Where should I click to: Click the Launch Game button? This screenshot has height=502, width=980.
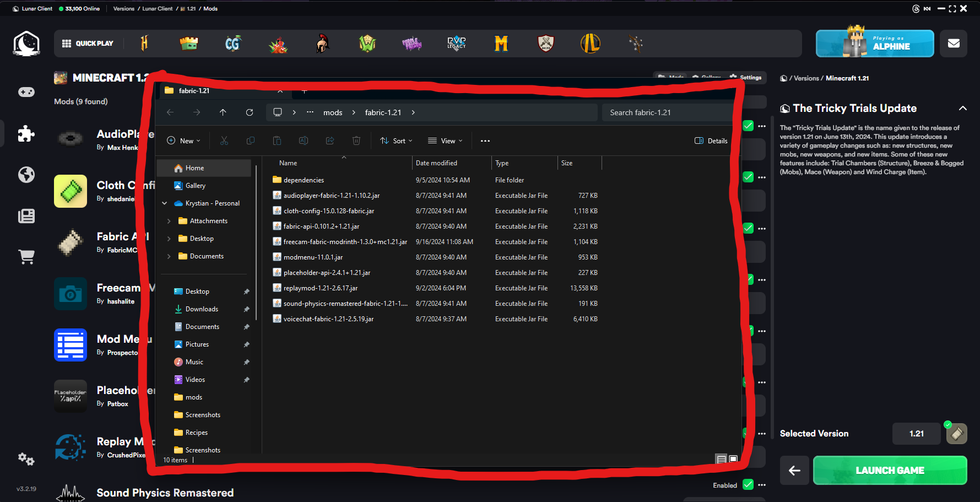click(890, 471)
